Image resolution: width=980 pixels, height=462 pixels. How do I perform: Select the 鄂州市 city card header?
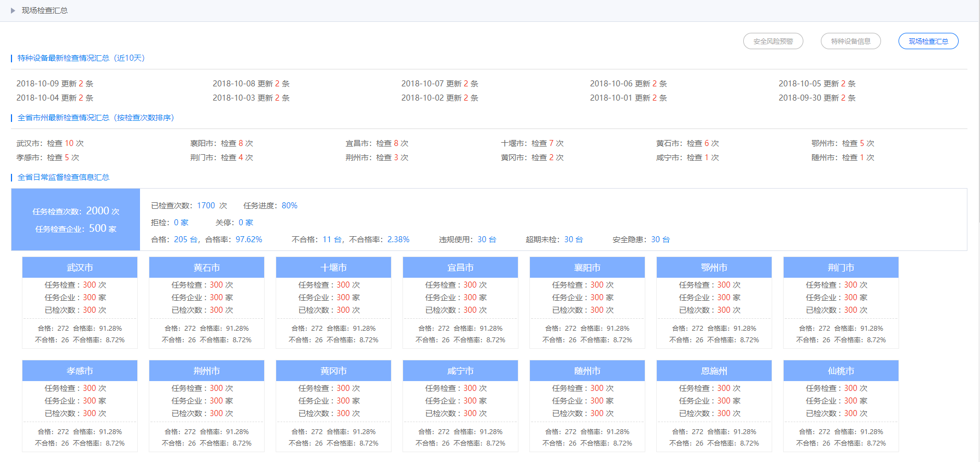point(714,267)
